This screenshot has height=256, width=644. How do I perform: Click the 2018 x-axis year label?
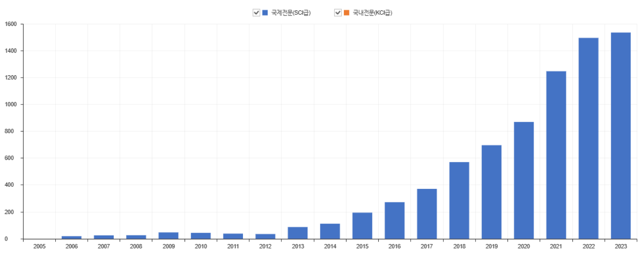459,246
